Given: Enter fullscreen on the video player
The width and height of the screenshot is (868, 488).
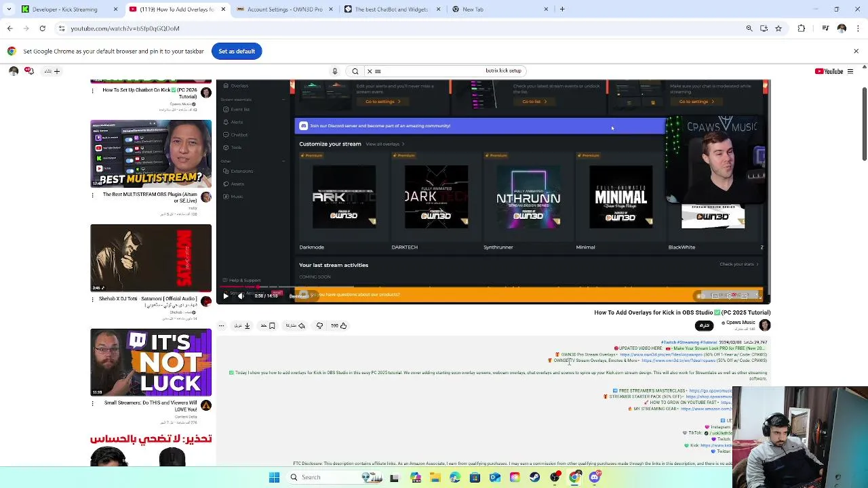Looking at the screenshot, I should click(x=759, y=296).
